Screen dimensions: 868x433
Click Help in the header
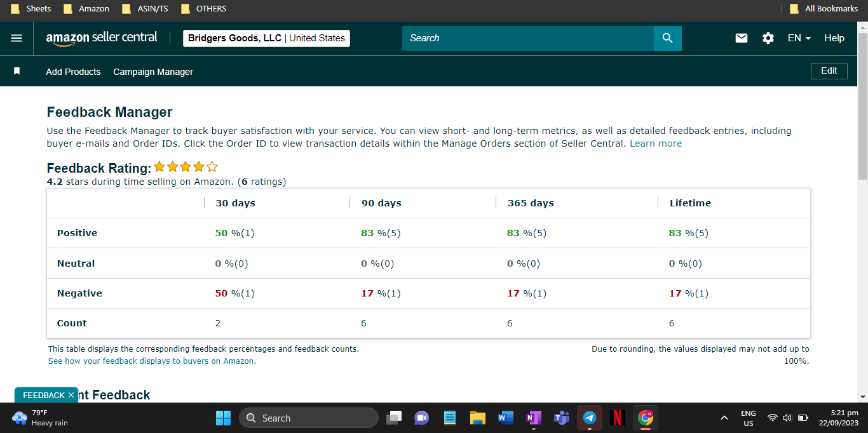[x=834, y=38]
